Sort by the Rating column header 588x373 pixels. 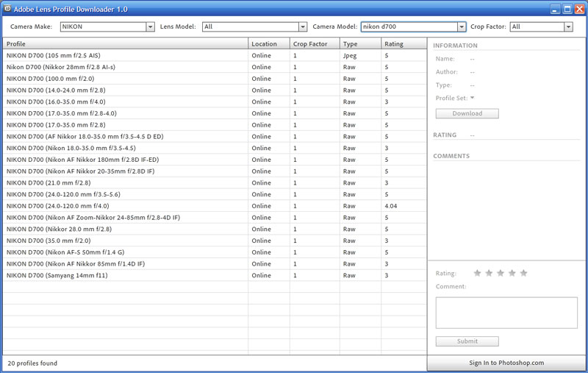tap(404, 43)
